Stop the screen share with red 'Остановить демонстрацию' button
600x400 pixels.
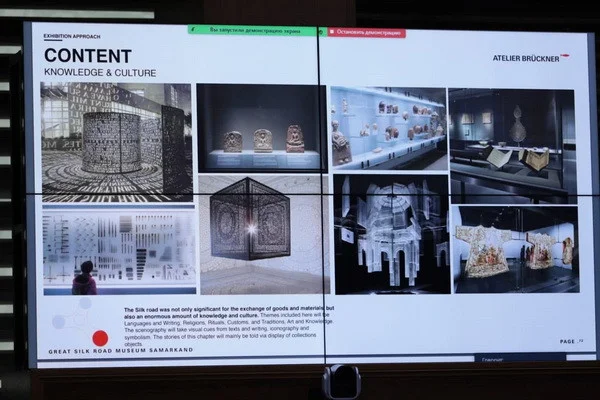tap(367, 33)
